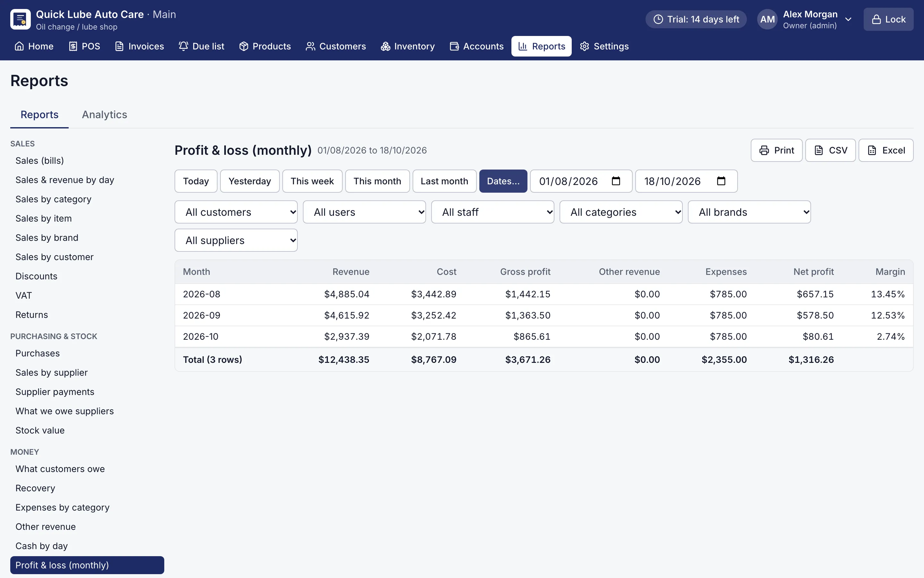Export report as CSV
This screenshot has height=578, width=924.
pos(830,150)
